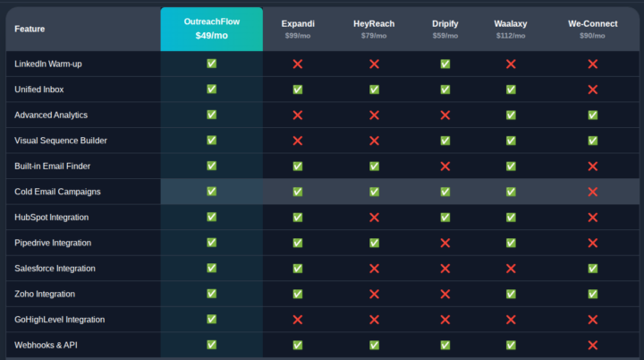Click Expandi red cross for LinkedIn Warm-up

click(298, 64)
